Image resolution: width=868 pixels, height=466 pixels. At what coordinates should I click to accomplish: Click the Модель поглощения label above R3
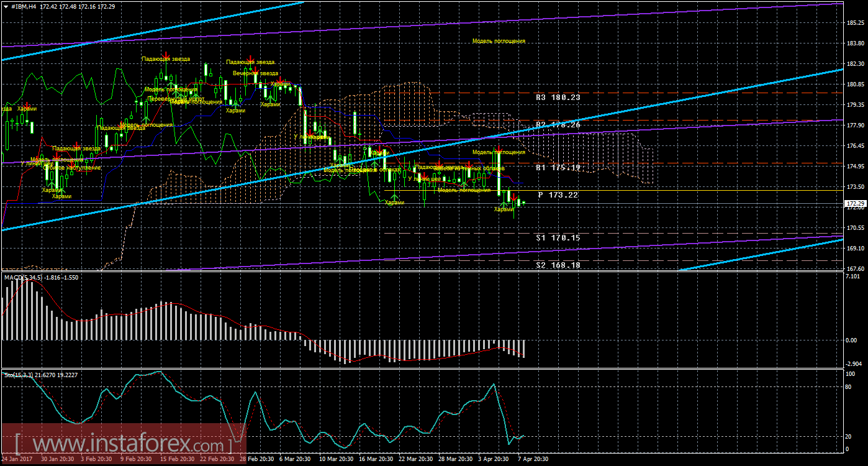point(499,42)
